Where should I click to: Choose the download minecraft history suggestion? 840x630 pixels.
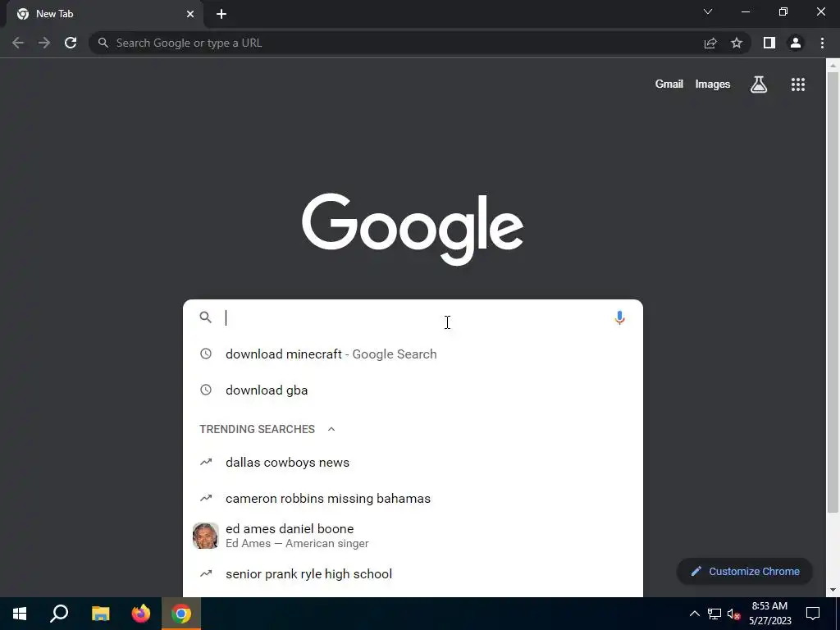click(x=413, y=354)
